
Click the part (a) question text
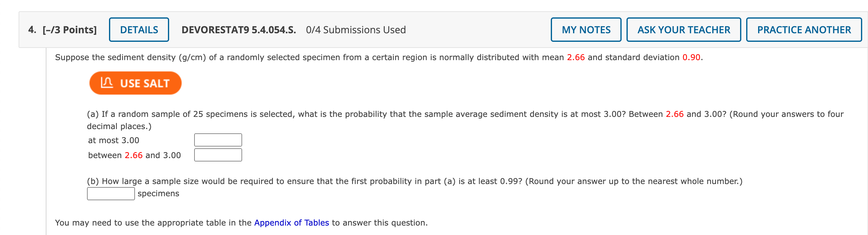click(x=465, y=120)
